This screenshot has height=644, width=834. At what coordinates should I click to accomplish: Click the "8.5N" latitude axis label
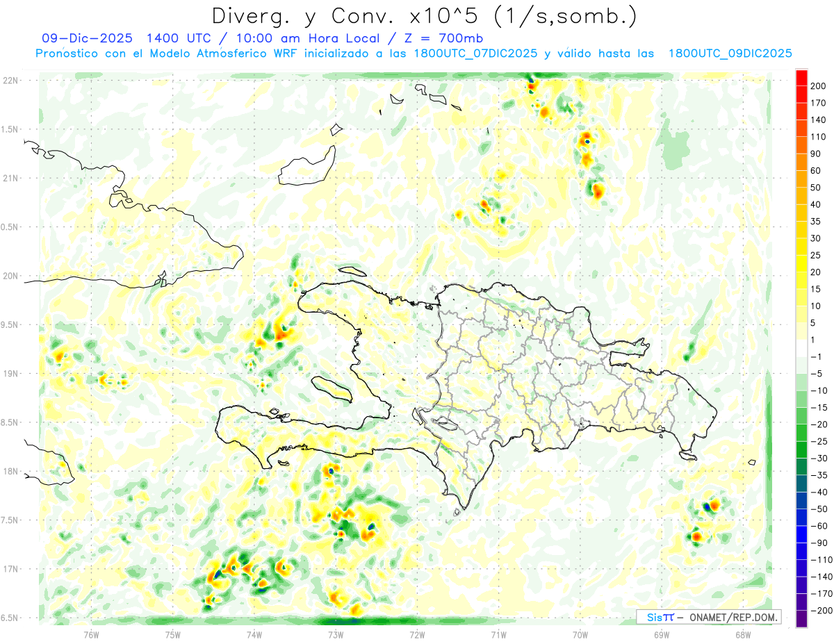[10, 422]
